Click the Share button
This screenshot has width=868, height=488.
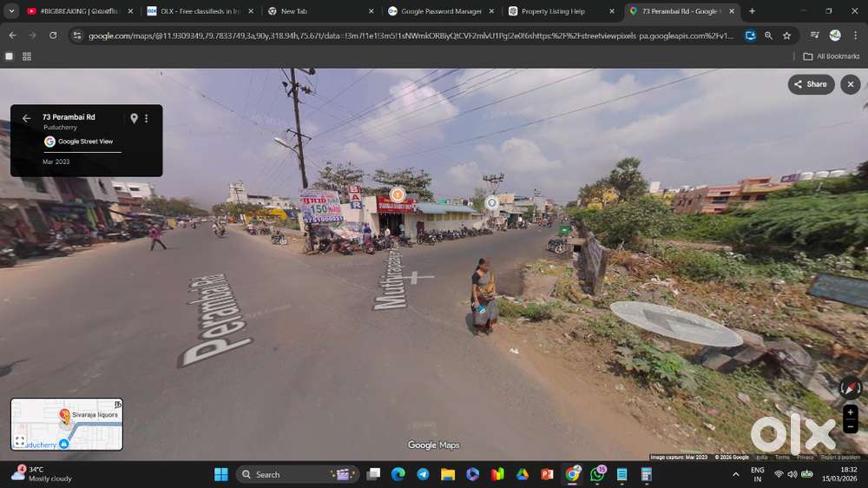tap(811, 84)
